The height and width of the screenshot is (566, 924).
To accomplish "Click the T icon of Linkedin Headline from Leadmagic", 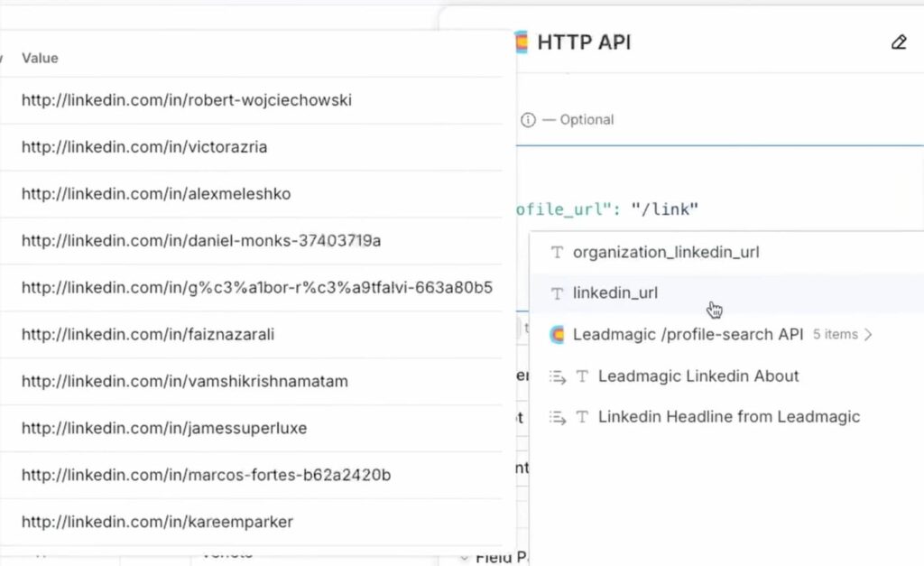I will tap(582, 417).
